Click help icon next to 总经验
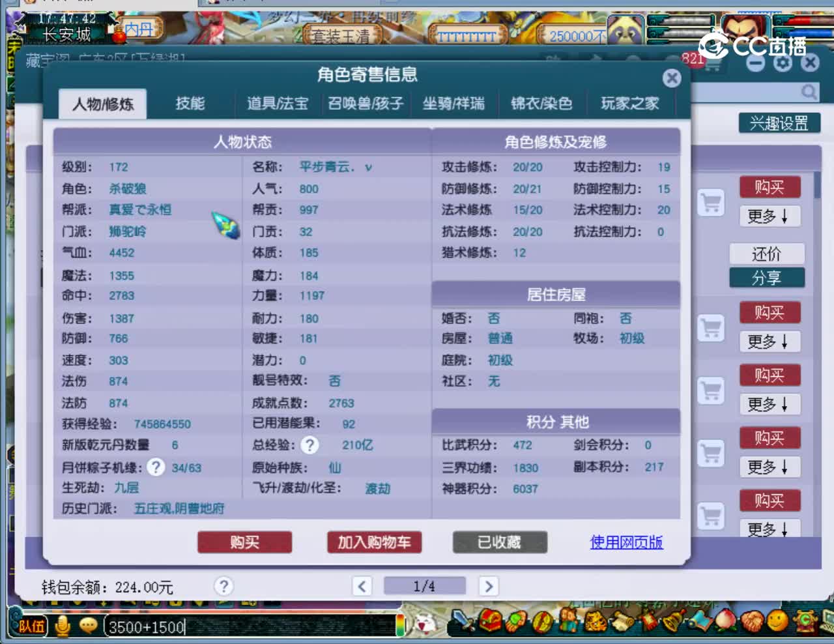 [309, 445]
